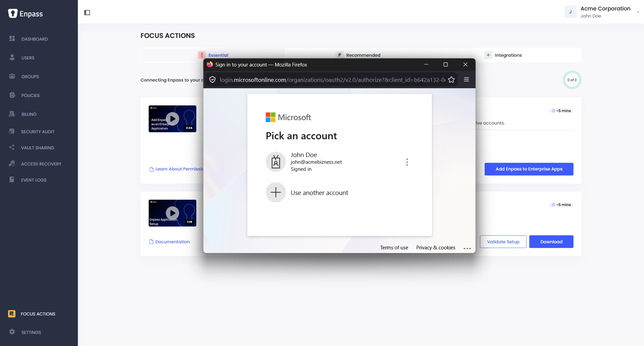Minimize the Firefox sign-in window
The width and height of the screenshot is (644, 346).
426,64
